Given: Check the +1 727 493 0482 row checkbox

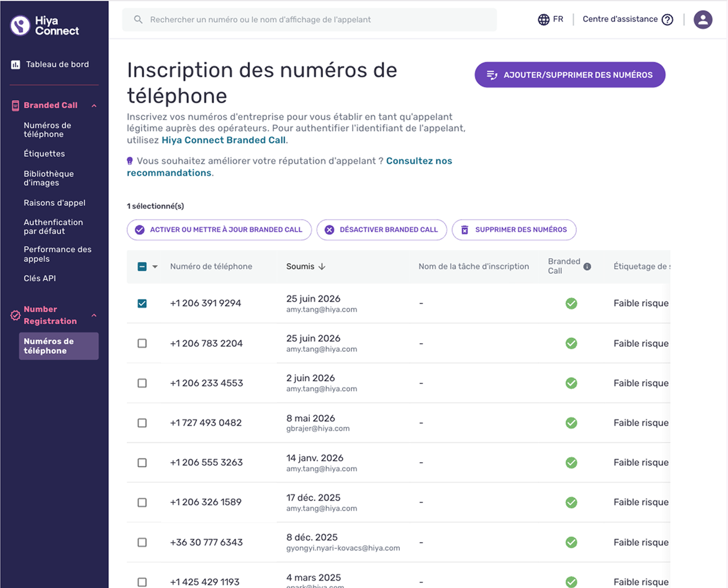Looking at the screenshot, I should point(142,423).
